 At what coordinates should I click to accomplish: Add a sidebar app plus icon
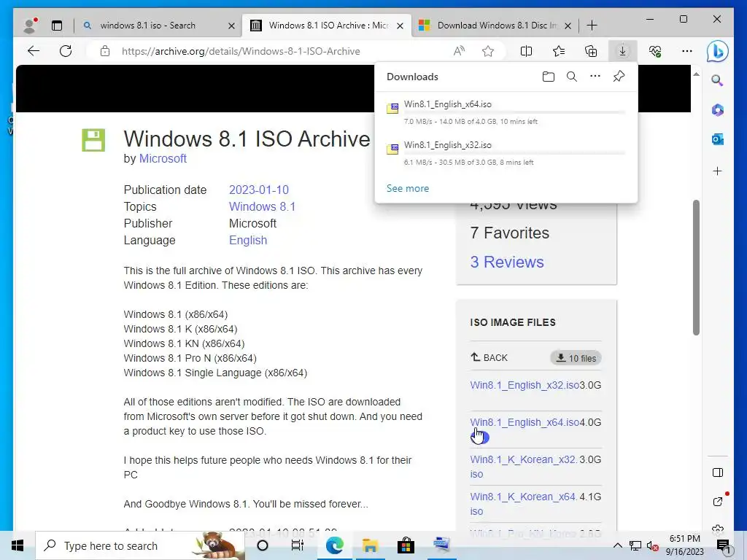point(718,171)
